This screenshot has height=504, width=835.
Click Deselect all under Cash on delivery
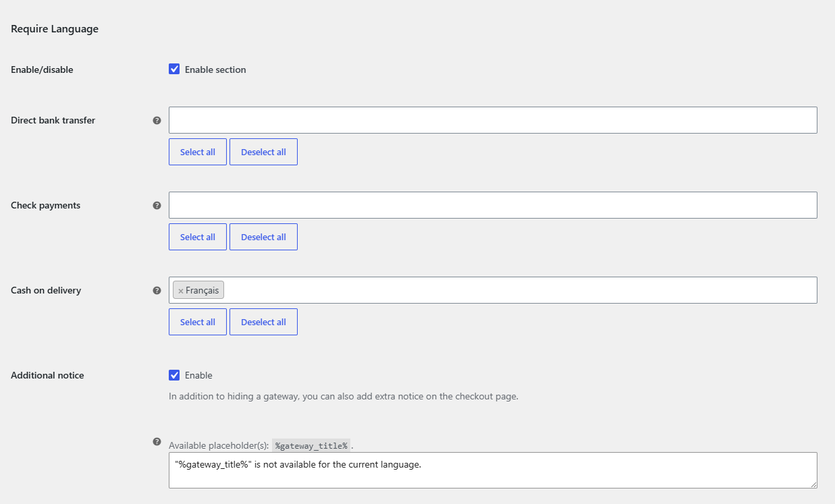[x=263, y=322]
